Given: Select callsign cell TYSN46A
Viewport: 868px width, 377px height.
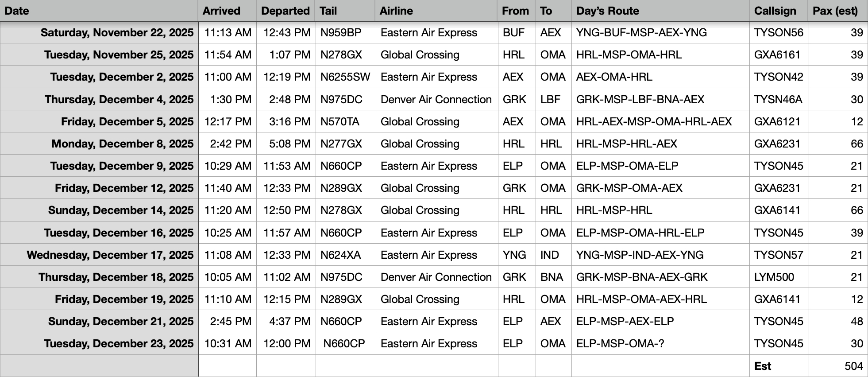Looking at the screenshot, I should click(x=778, y=100).
